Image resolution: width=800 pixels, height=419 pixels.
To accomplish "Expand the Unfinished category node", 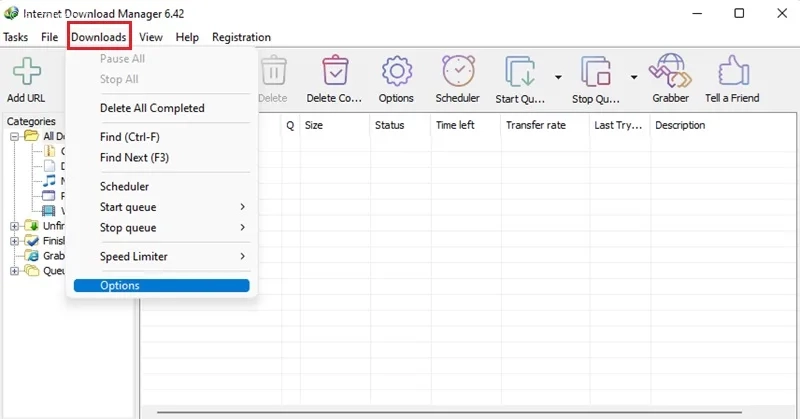I will 14,226.
